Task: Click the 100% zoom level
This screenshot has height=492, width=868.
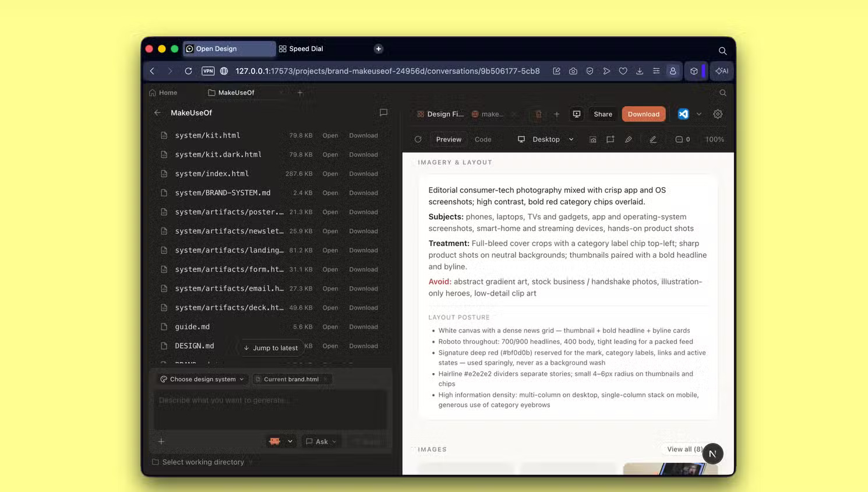Action: pos(715,139)
